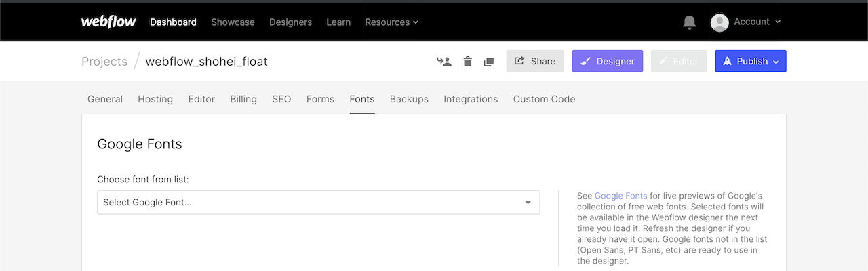Image resolution: width=868 pixels, height=271 pixels.
Task: Open the Select Google Font combo box
Action: tap(319, 203)
